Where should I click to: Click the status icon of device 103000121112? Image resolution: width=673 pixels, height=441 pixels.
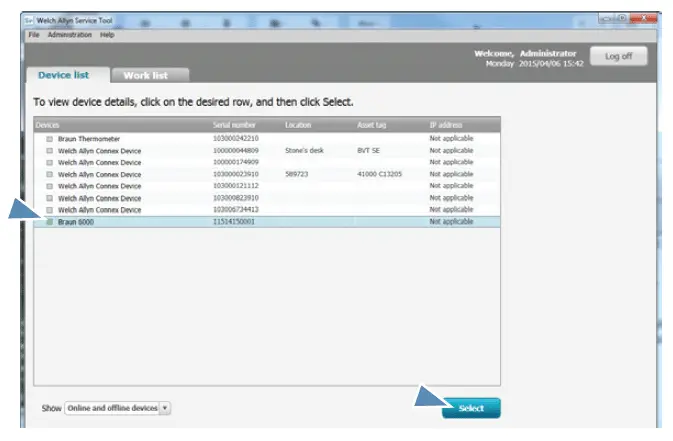tap(50, 186)
